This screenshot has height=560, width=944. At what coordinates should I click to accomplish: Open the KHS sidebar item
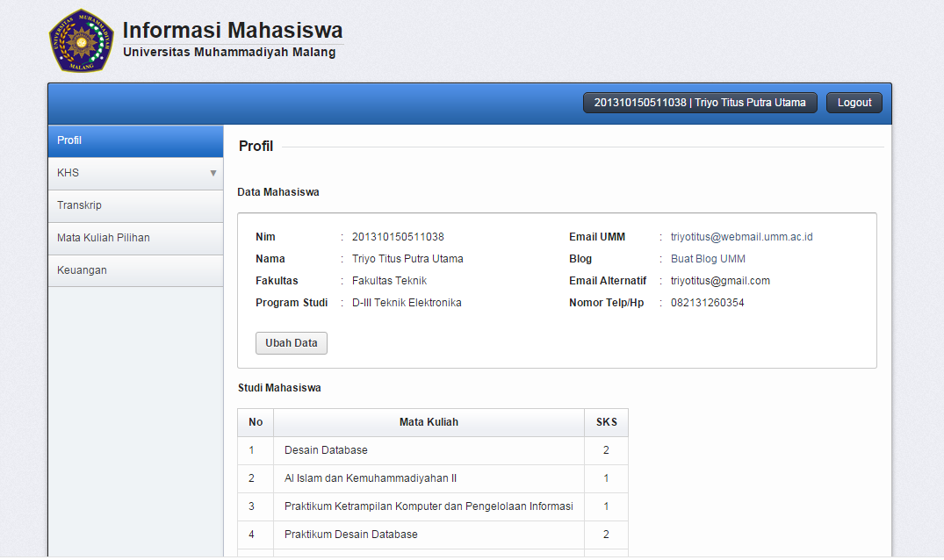pos(135,173)
